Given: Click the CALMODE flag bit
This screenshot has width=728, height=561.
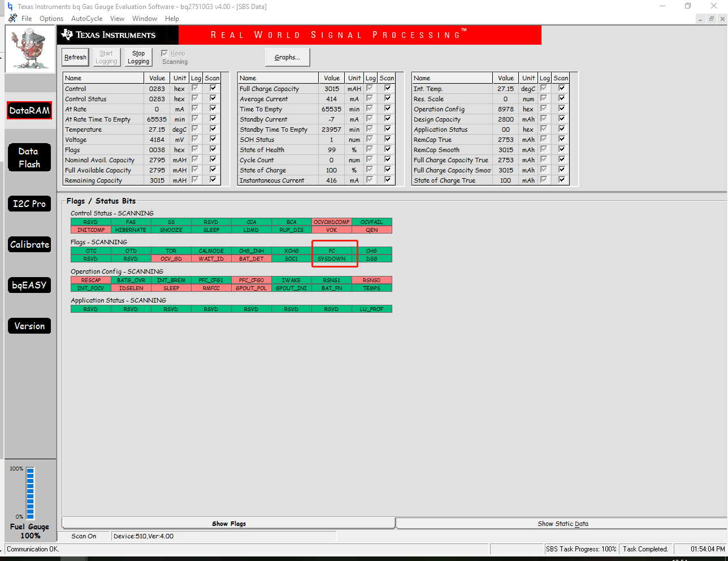Looking at the screenshot, I should tap(211, 251).
